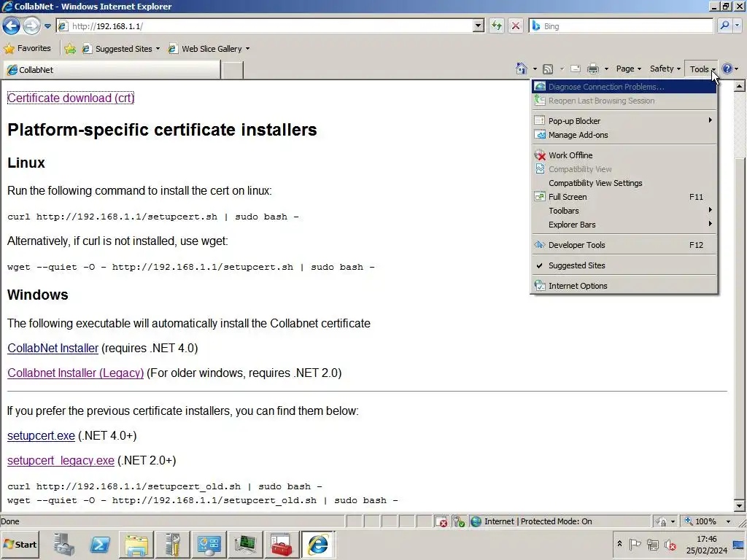Screen dimensions: 747x560
Task: Switch to the Internet Explorer taskbar button
Action: tap(318, 545)
